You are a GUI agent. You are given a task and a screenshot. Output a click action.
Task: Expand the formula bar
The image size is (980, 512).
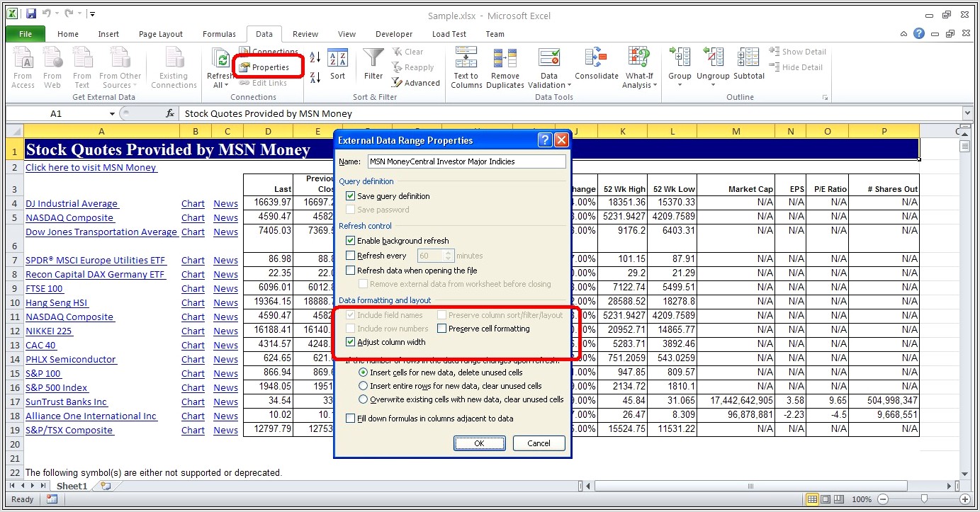[967, 113]
